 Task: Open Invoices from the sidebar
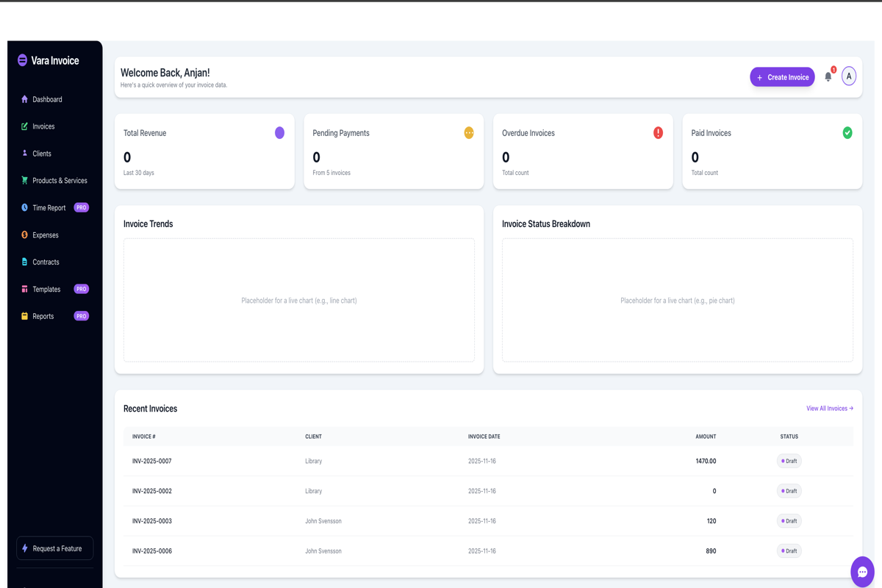[x=42, y=126]
